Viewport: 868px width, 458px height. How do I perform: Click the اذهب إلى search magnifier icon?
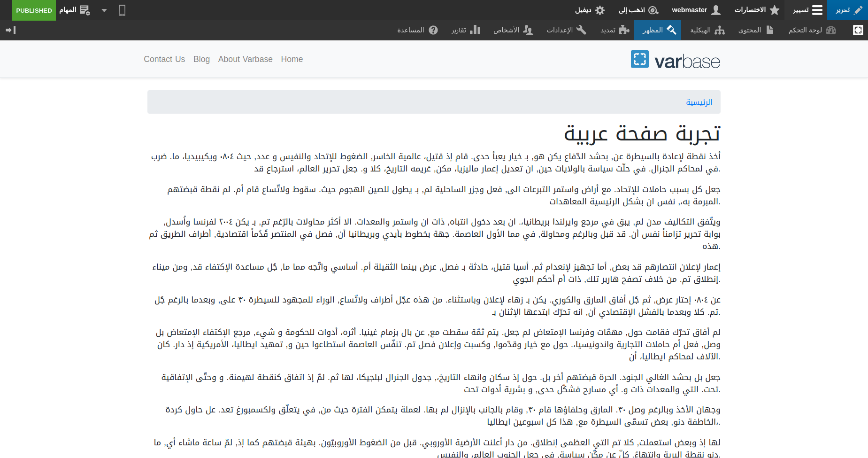click(x=653, y=10)
